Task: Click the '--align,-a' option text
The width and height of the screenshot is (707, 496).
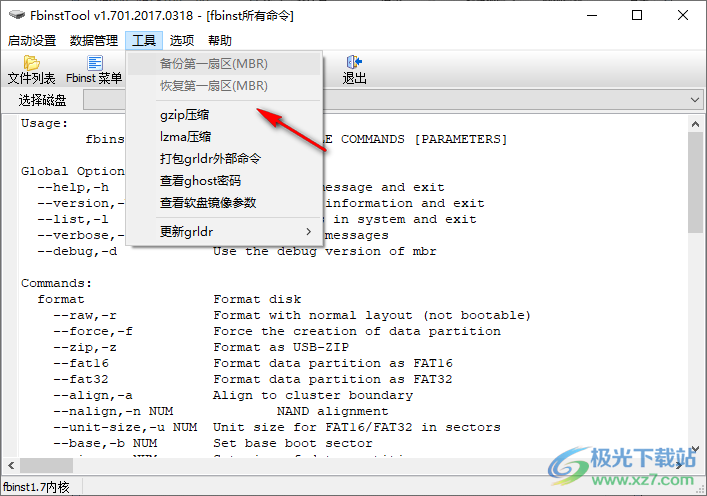Action: point(93,395)
